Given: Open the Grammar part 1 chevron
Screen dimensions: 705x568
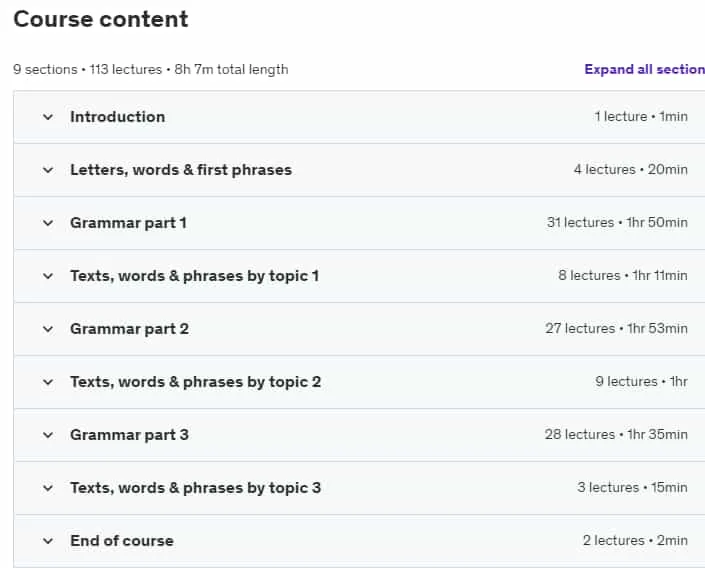Looking at the screenshot, I should 48,223.
